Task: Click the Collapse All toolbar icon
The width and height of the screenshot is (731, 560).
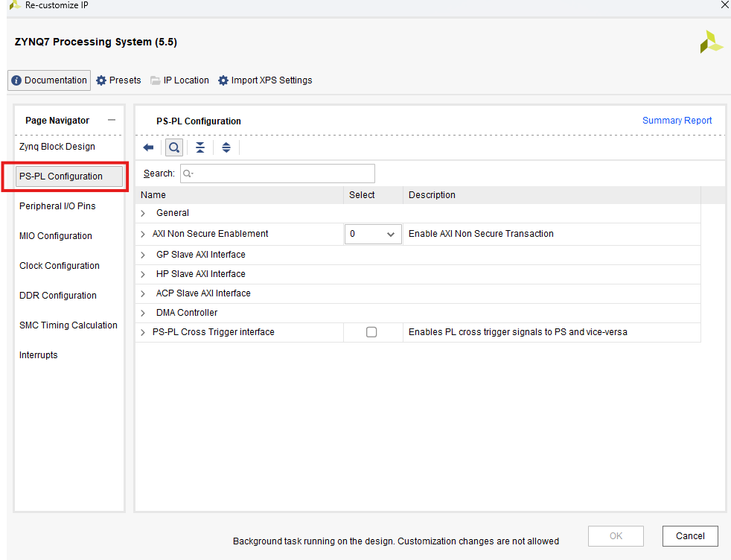Action: pyautogui.click(x=200, y=147)
